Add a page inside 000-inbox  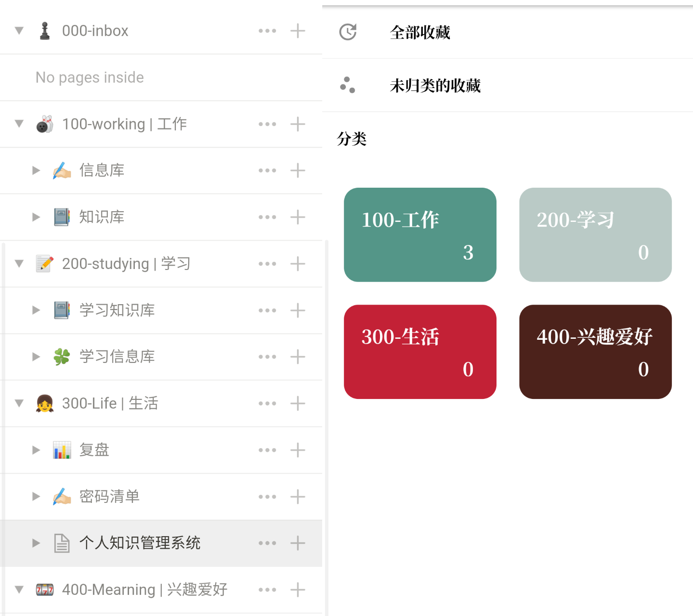[298, 31]
